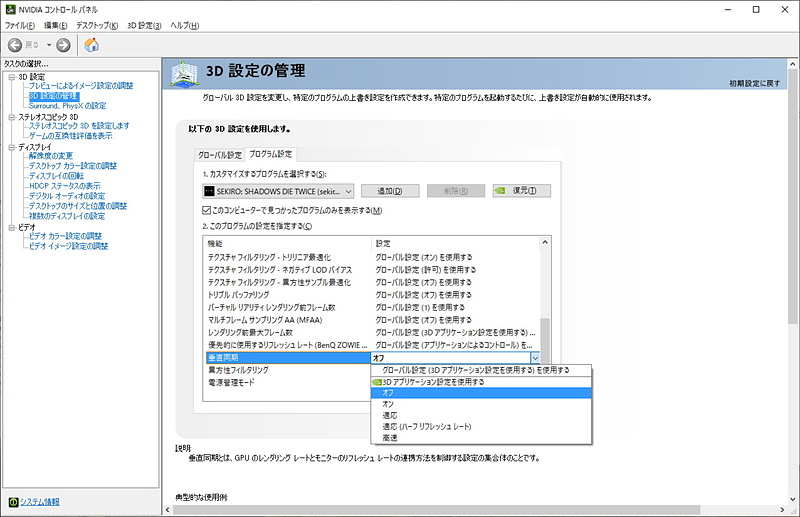Click the 削除(R) button
800x517 pixels.
[456, 191]
